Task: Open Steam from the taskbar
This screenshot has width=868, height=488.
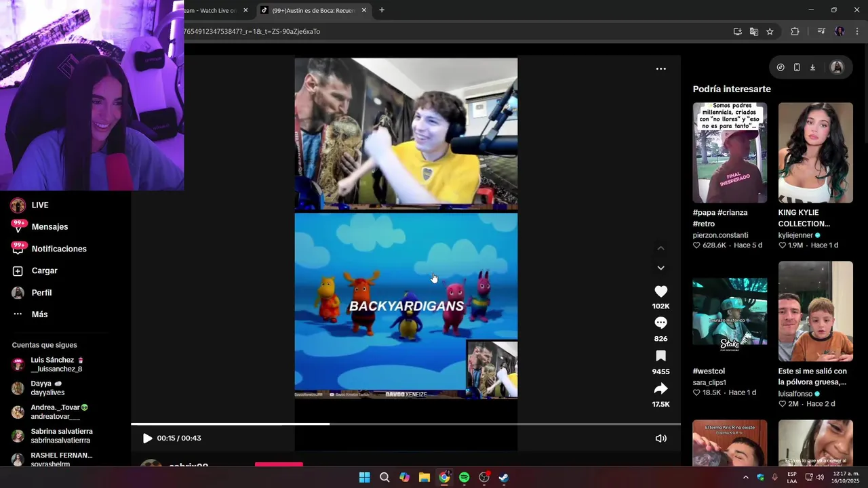Action: coord(504,477)
